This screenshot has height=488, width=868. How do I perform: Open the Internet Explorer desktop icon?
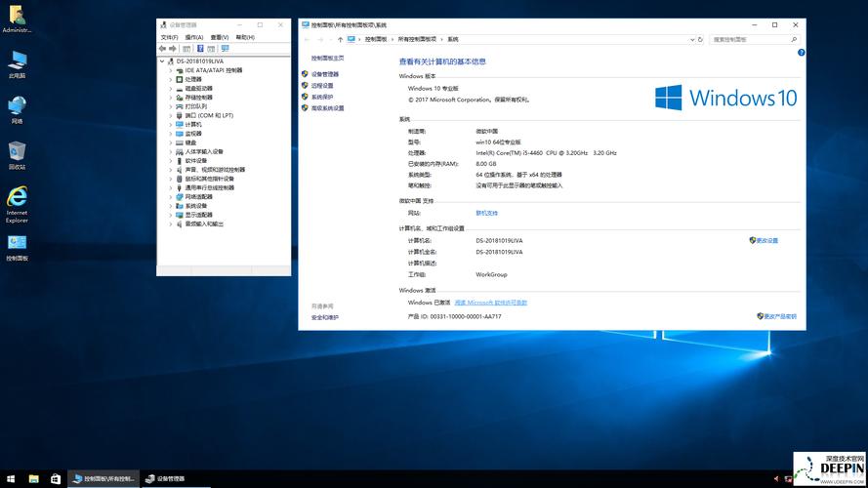pyautogui.click(x=17, y=204)
